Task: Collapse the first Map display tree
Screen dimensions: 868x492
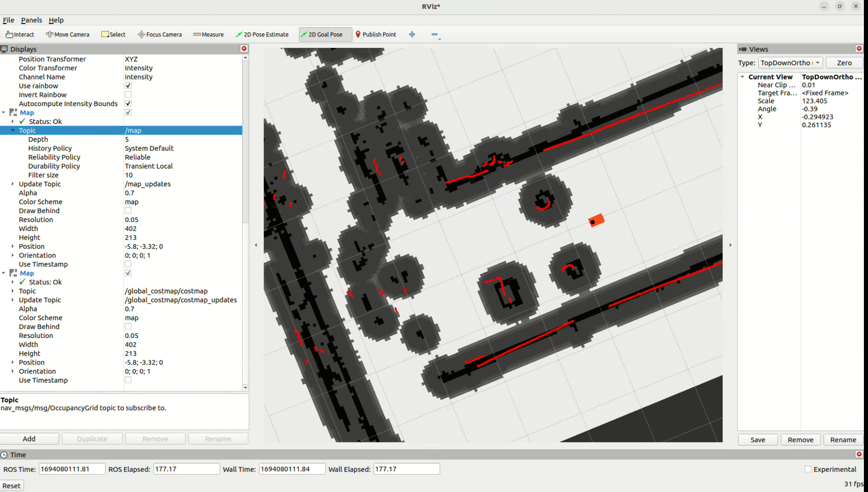Action: (x=4, y=113)
